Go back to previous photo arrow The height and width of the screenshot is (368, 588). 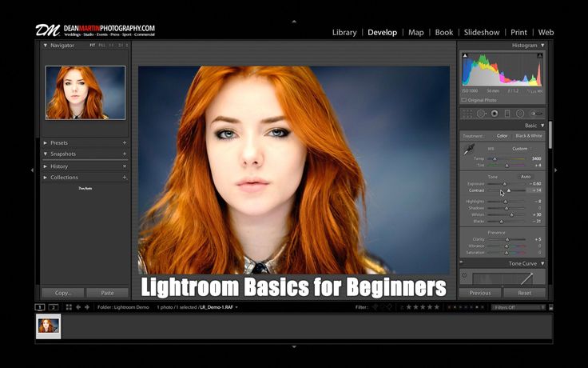point(78,307)
